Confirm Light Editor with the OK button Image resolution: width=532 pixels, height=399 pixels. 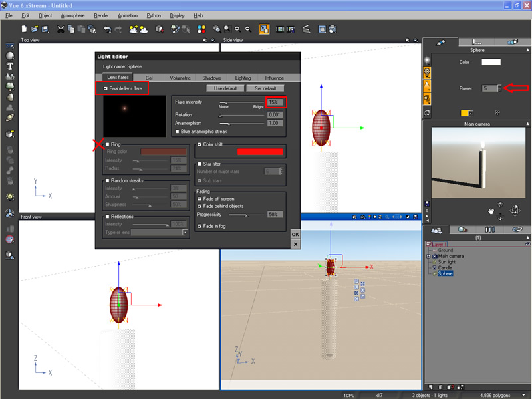click(295, 235)
